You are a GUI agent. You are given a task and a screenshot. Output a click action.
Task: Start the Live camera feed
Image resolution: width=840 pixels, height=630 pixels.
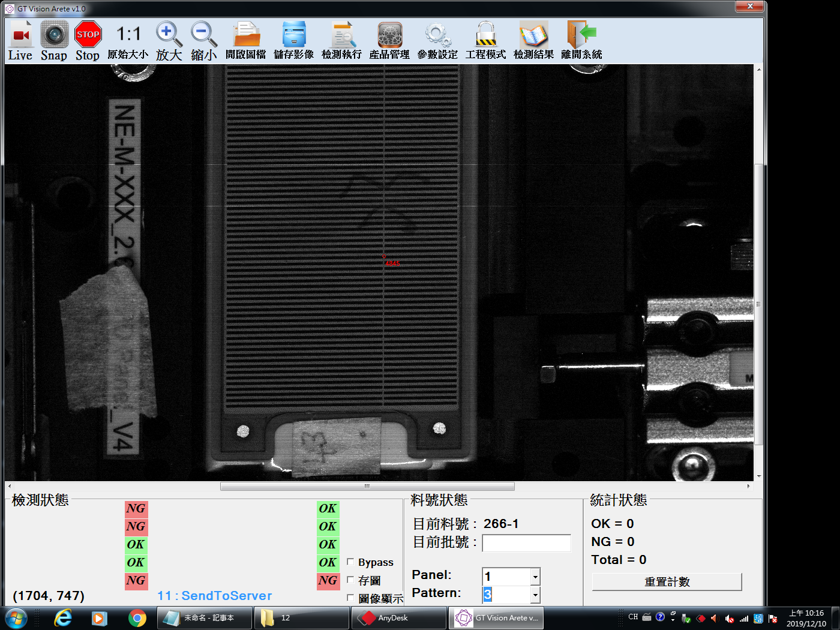pyautogui.click(x=20, y=41)
